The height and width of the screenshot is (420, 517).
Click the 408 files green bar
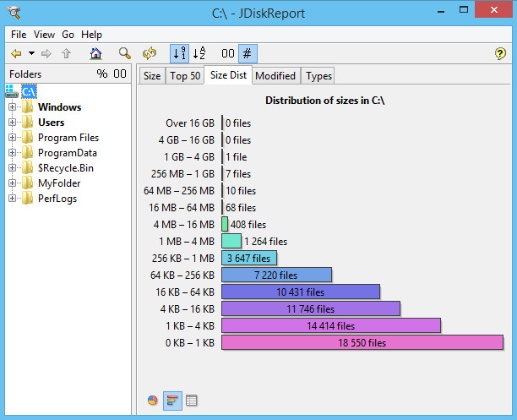pyautogui.click(x=225, y=224)
